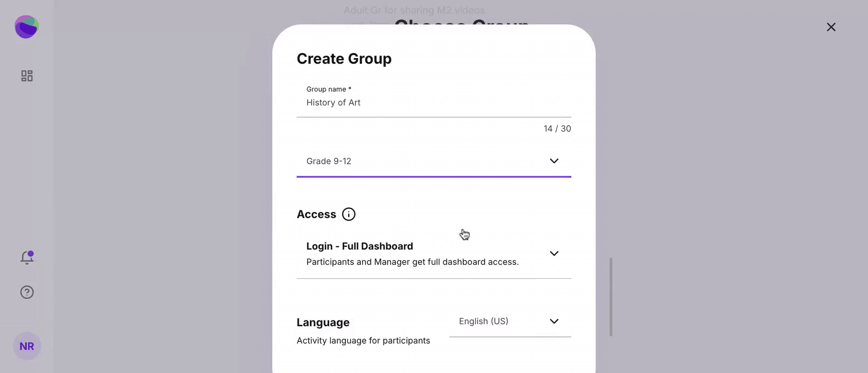
Task: Click the Group name input field
Action: pyautogui.click(x=433, y=103)
